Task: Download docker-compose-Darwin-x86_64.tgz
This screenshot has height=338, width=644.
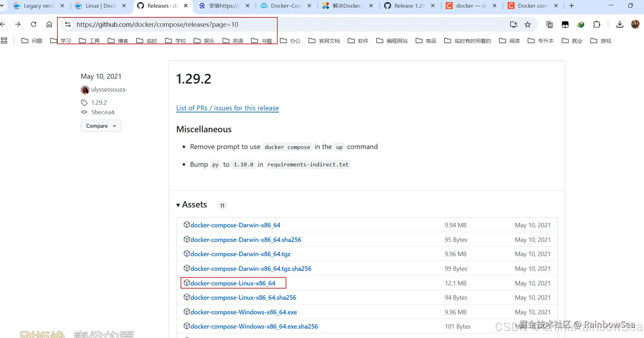Action: (x=240, y=254)
